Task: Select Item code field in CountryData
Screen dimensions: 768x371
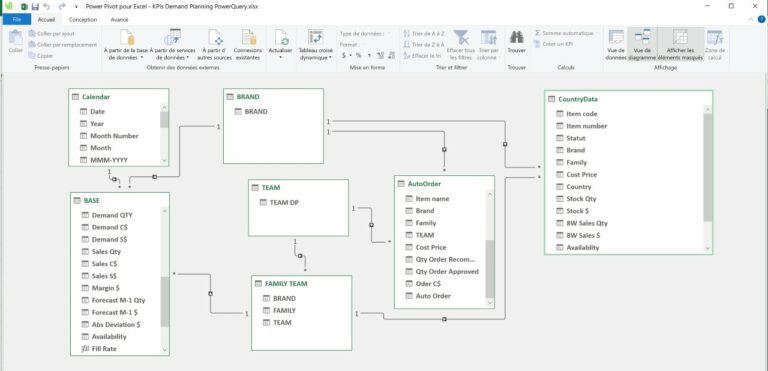Action: pyautogui.click(x=581, y=114)
